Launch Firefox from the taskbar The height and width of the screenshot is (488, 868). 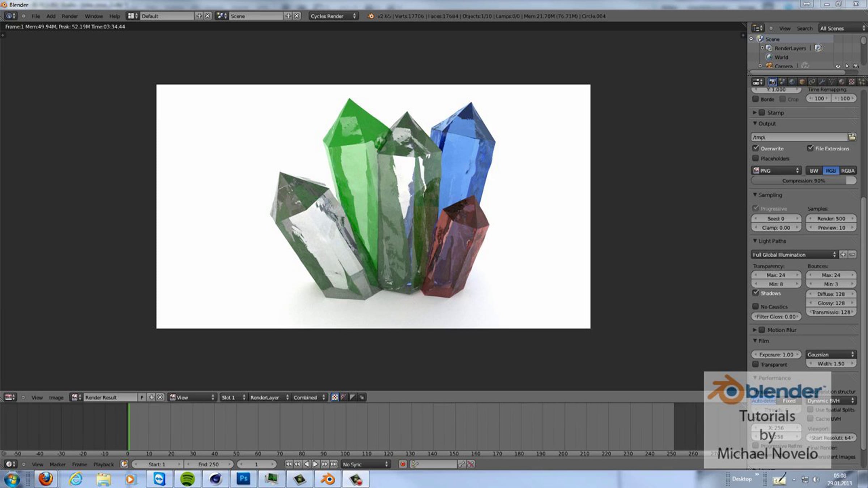(x=46, y=479)
